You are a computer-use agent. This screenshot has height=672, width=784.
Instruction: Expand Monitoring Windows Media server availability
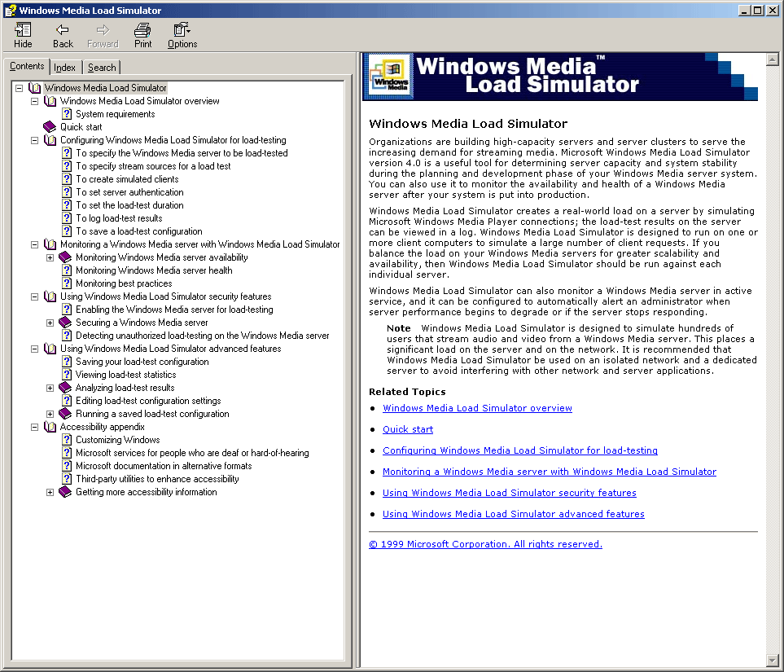coord(50,257)
